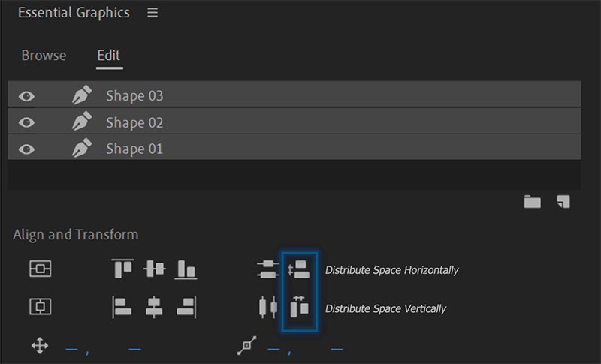Align selected shapes to bottom

coord(186,269)
